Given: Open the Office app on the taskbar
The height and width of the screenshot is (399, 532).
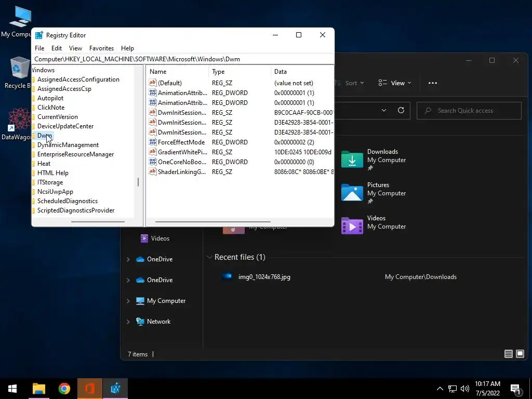Looking at the screenshot, I should pos(89,389).
